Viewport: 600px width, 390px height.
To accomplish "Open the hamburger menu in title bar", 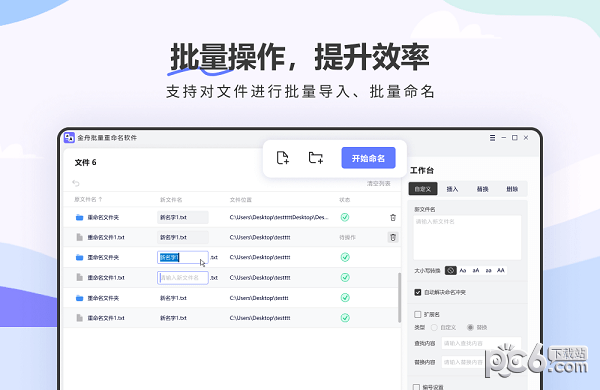I will pyautogui.click(x=492, y=138).
